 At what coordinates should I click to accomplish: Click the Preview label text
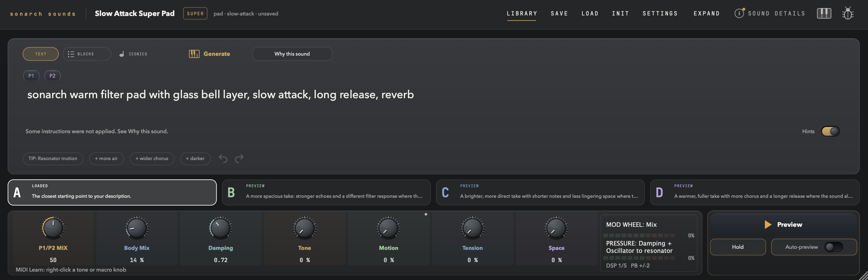click(790, 225)
